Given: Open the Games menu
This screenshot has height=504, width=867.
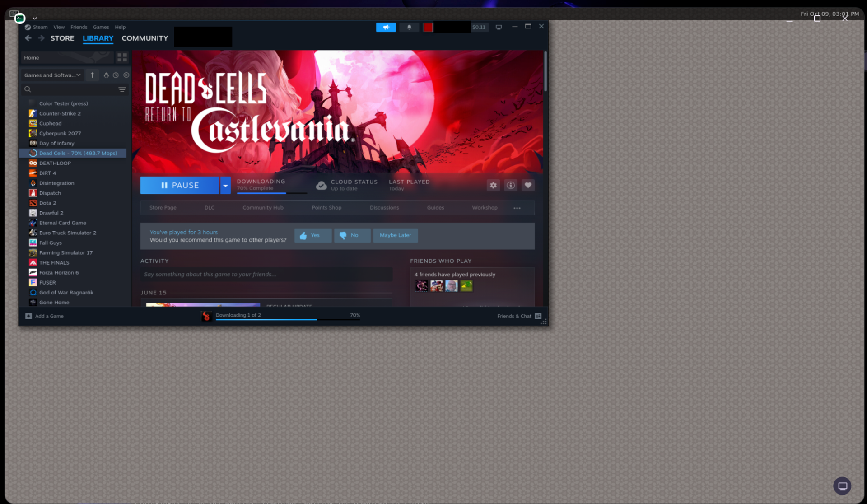Looking at the screenshot, I should coord(101,27).
